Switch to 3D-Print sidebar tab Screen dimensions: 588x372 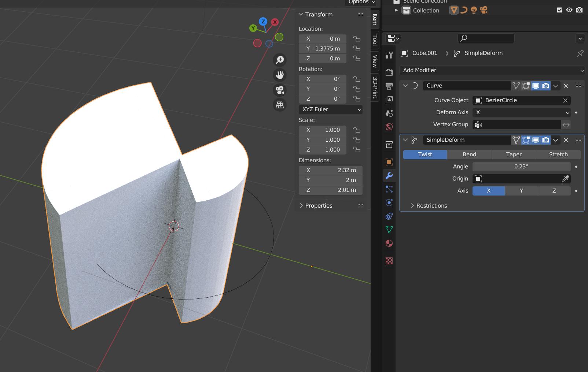375,88
